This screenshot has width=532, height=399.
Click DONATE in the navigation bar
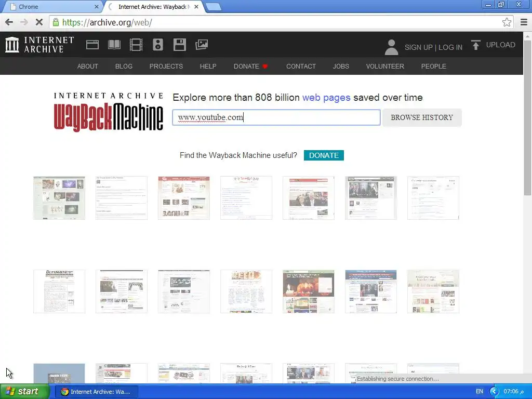250,66
